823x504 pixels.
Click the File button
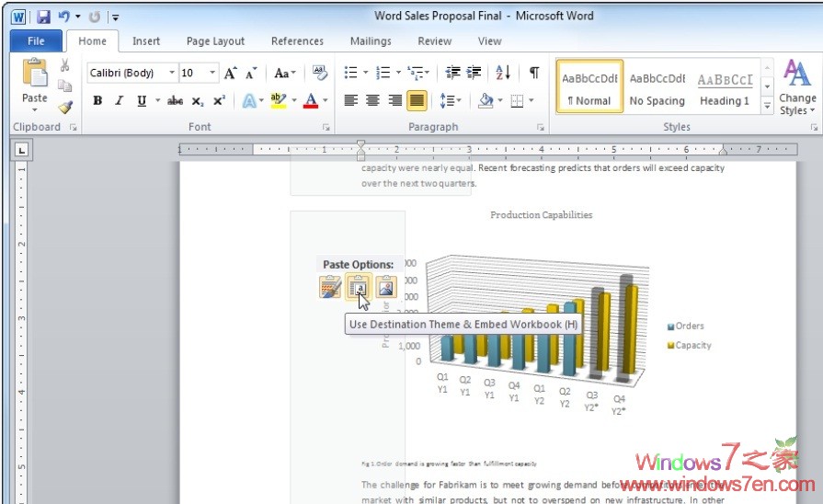coord(36,40)
